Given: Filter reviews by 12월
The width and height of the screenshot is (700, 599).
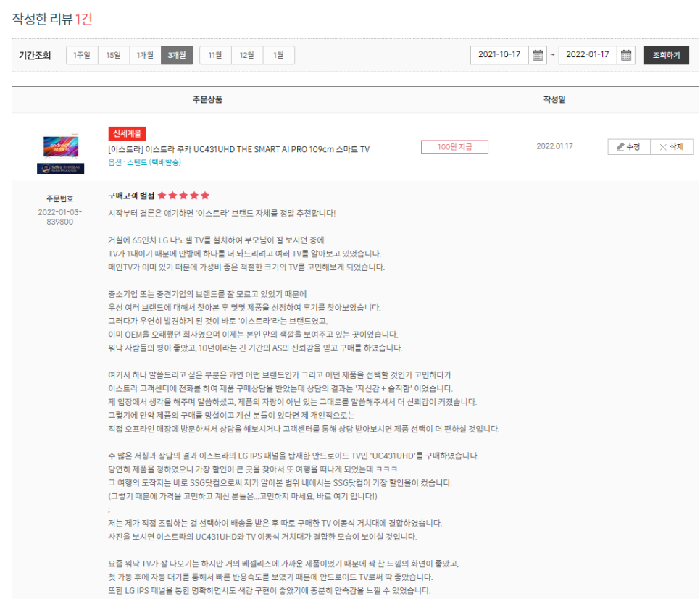Looking at the screenshot, I should click(x=247, y=55).
